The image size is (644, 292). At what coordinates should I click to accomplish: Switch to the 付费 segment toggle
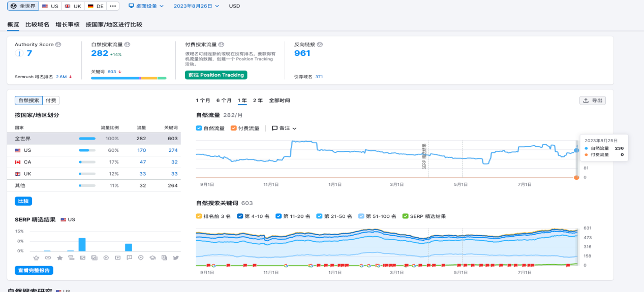click(51, 101)
